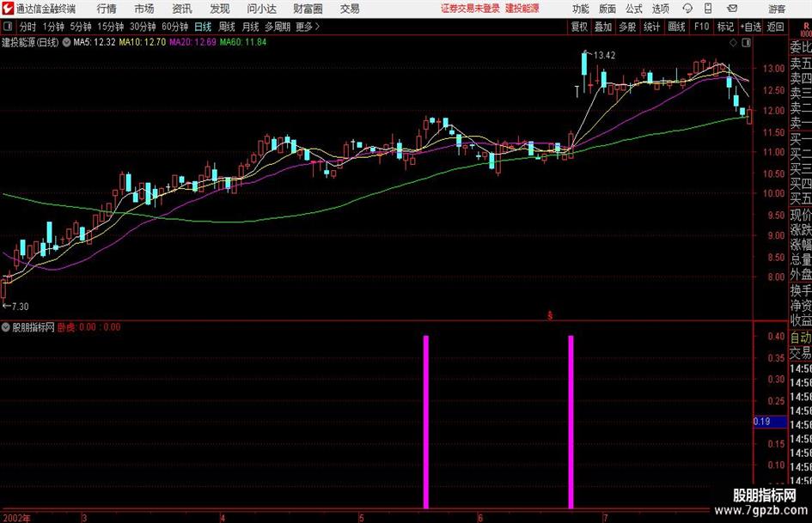Viewport: 812px width, 523px height.
Task: Open the 财富圈 menu
Action: 308,9
